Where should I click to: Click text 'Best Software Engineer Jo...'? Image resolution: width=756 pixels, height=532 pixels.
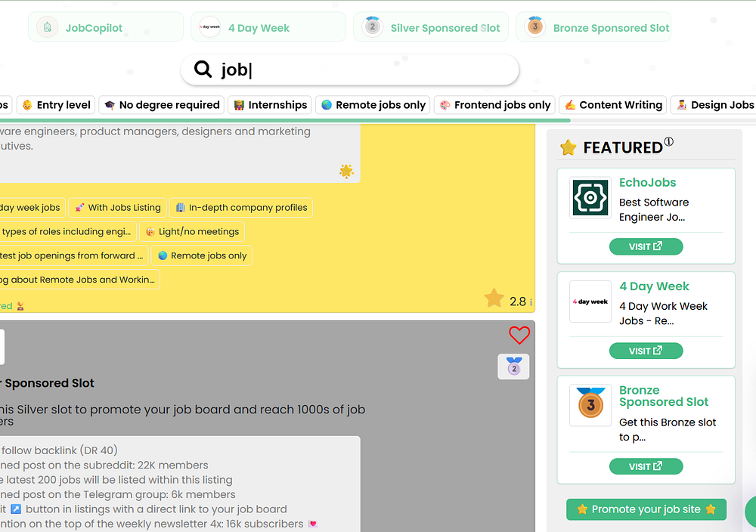point(654,209)
